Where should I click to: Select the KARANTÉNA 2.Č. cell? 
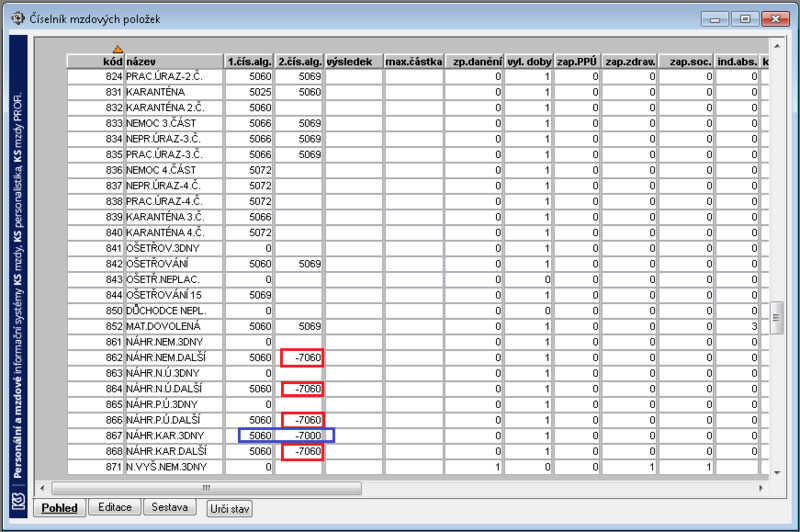click(174, 108)
